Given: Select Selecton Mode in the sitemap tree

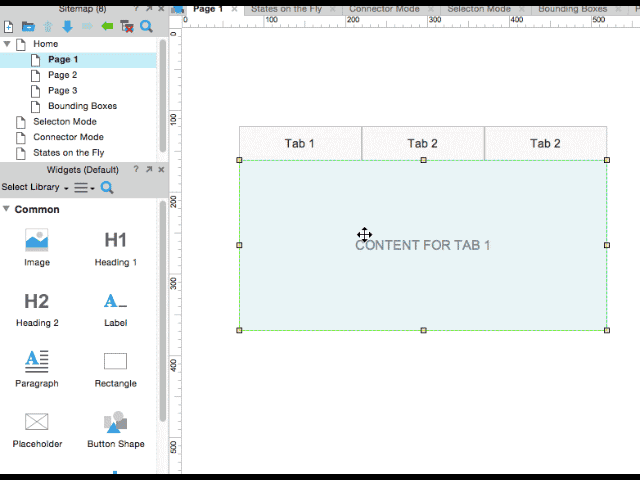Looking at the screenshot, I should [x=65, y=122].
